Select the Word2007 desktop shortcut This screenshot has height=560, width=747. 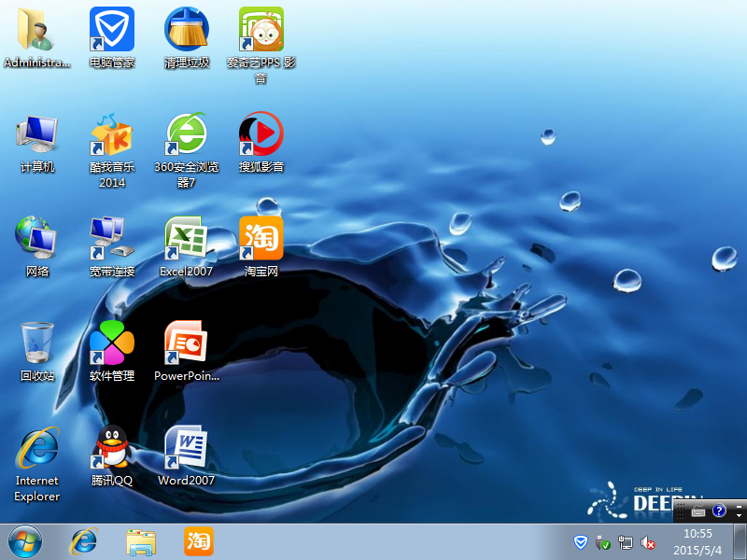tap(186, 455)
